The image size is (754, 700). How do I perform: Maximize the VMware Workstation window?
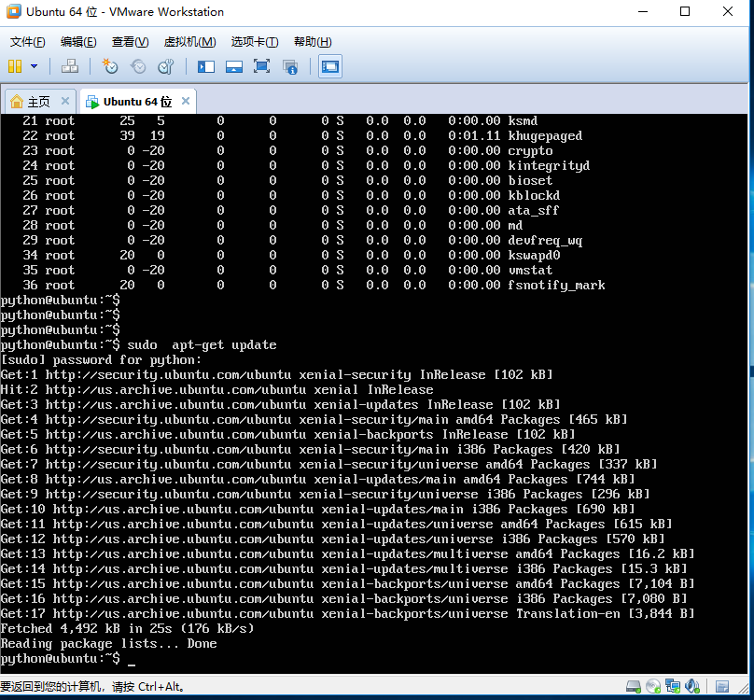click(685, 11)
